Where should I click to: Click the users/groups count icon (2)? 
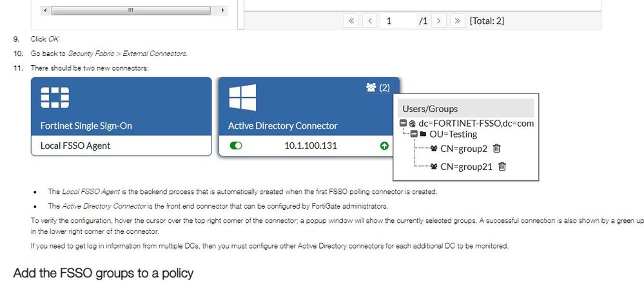pyautogui.click(x=378, y=88)
